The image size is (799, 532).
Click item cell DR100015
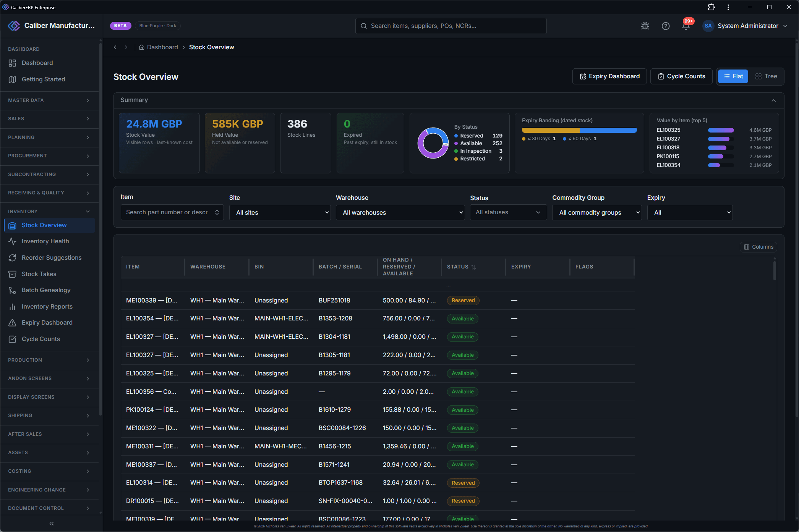(152, 501)
